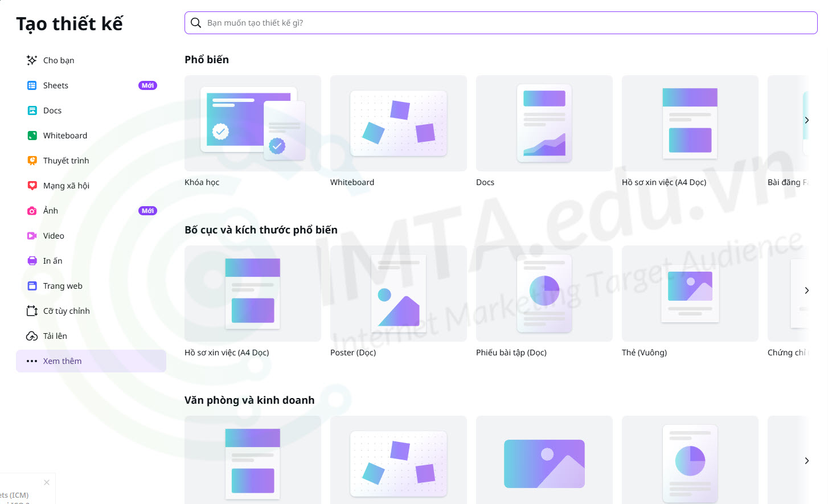This screenshot has height=504, width=828.
Task: Click the Mới badge beside Ảnh
Action: coord(147,211)
